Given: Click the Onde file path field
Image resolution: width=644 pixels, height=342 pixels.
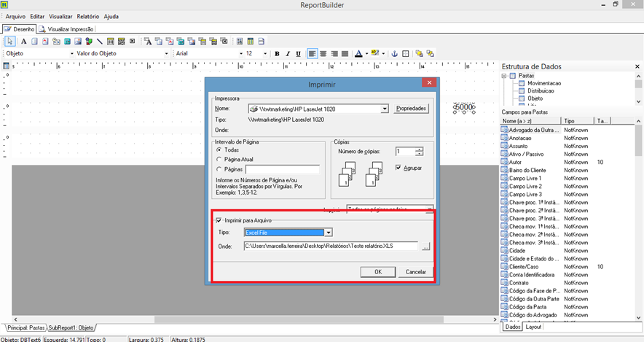Looking at the screenshot, I should click(331, 246).
